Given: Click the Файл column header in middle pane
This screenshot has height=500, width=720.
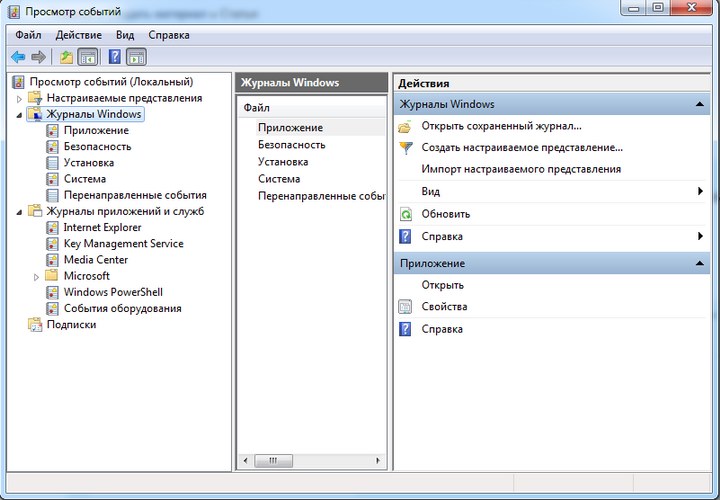Looking at the screenshot, I should [312, 108].
